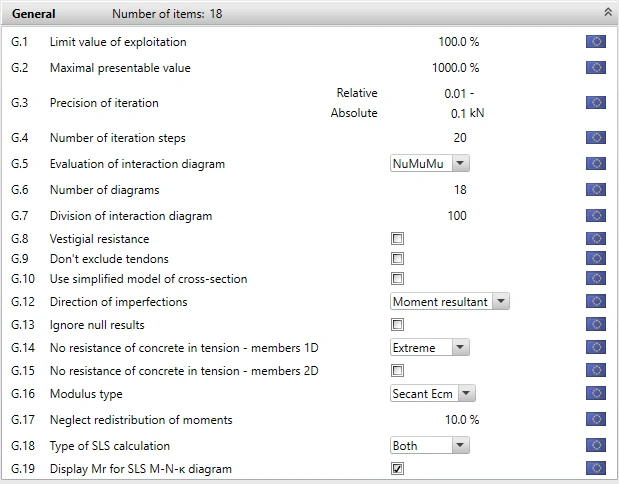Click the EU flag icon for G.13 Ignore null results

point(596,325)
